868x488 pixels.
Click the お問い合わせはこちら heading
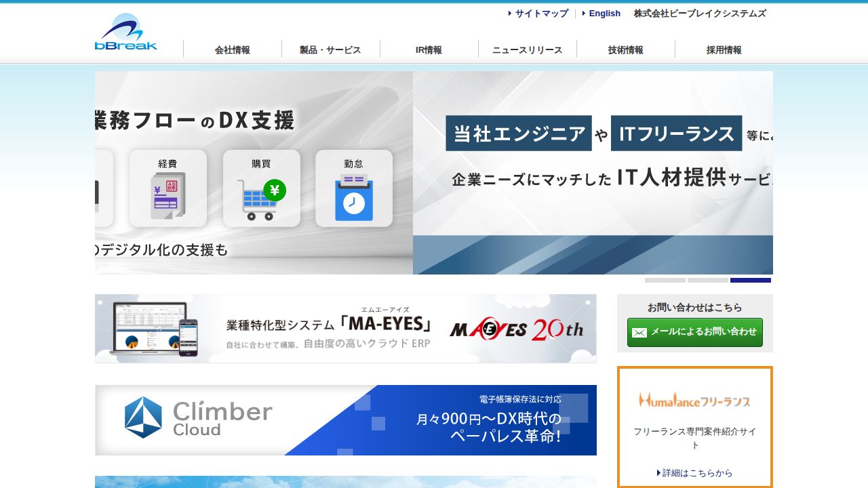click(695, 307)
